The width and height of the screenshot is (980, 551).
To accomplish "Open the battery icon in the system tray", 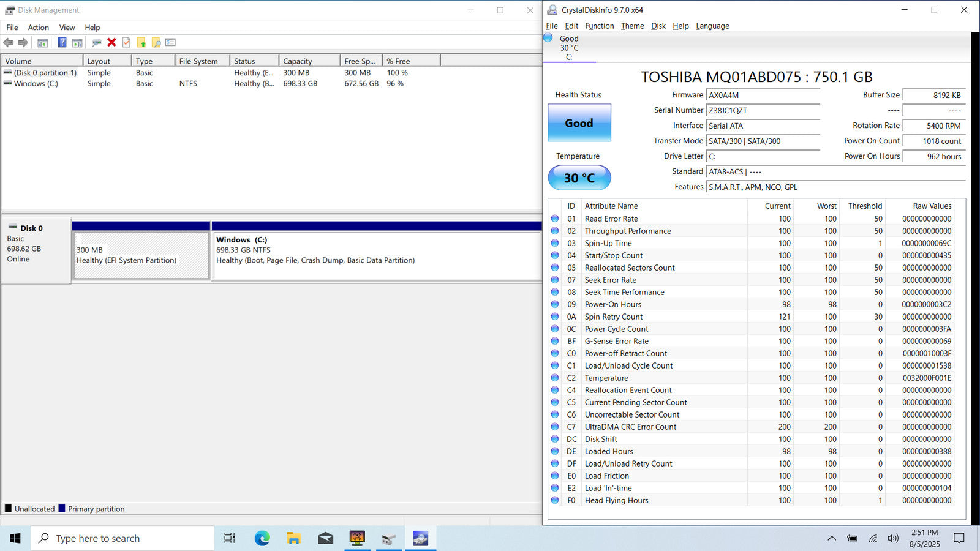I will pyautogui.click(x=852, y=538).
